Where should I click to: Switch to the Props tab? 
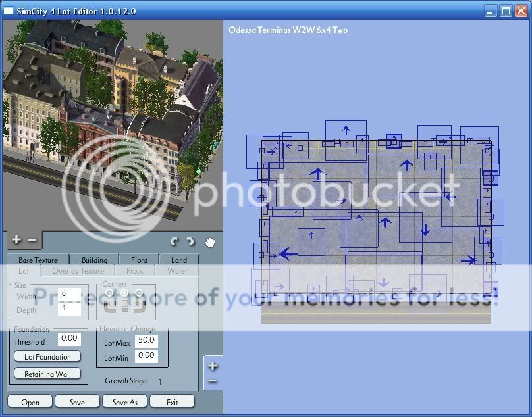(135, 271)
